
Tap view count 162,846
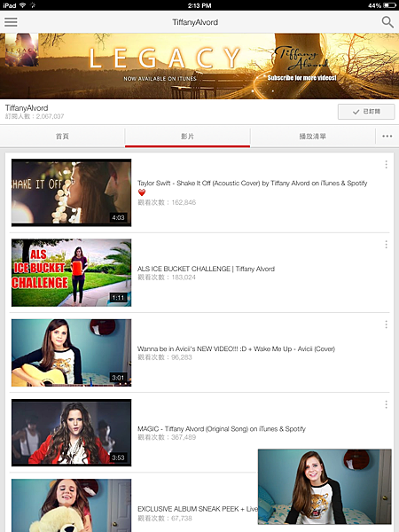tap(167, 202)
